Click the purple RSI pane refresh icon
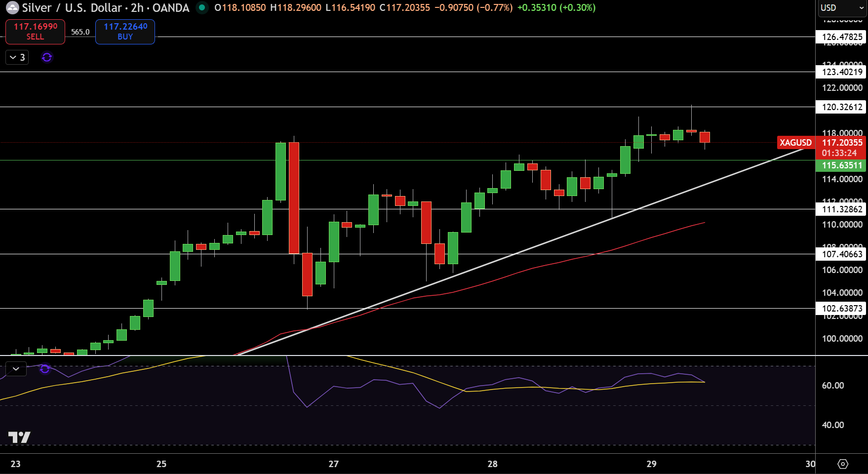 45,369
